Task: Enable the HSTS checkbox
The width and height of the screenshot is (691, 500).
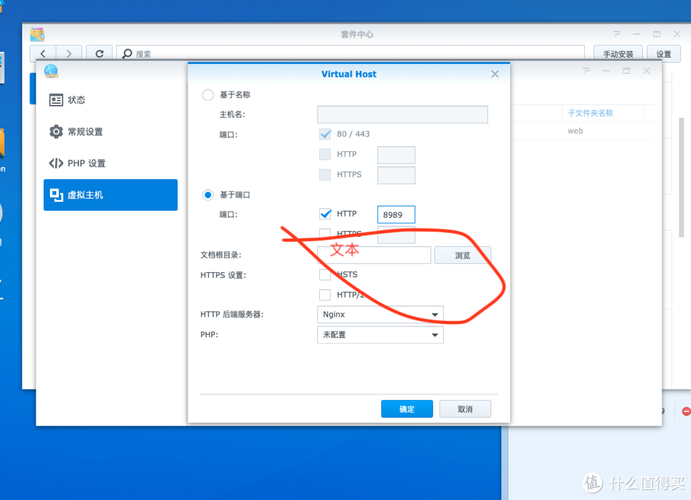Action: tap(325, 275)
